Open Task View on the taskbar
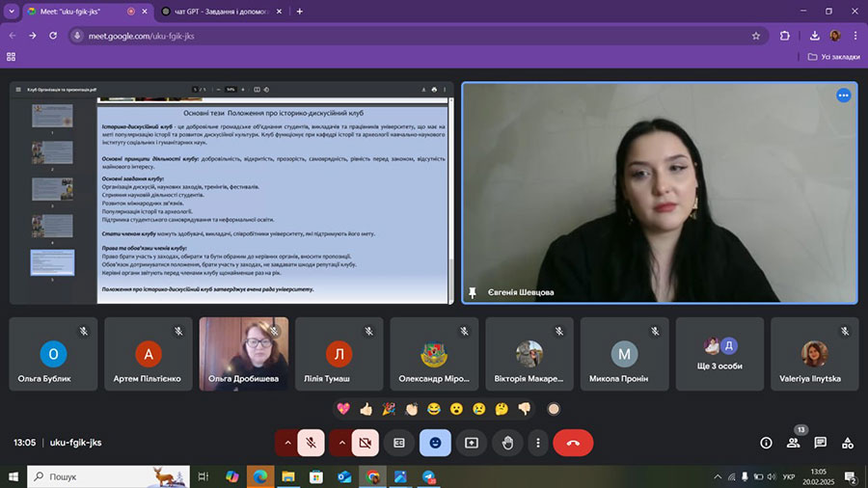Viewport: 868px width, 488px height. click(x=203, y=476)
